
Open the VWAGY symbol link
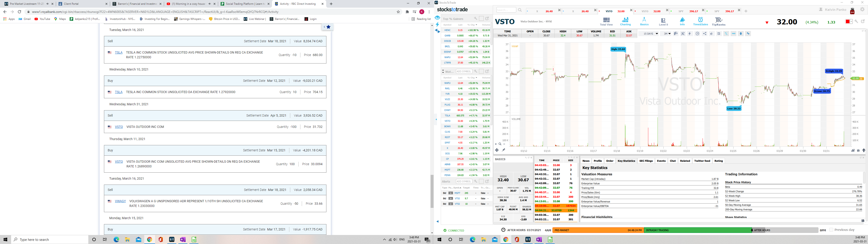click(120, 201)
